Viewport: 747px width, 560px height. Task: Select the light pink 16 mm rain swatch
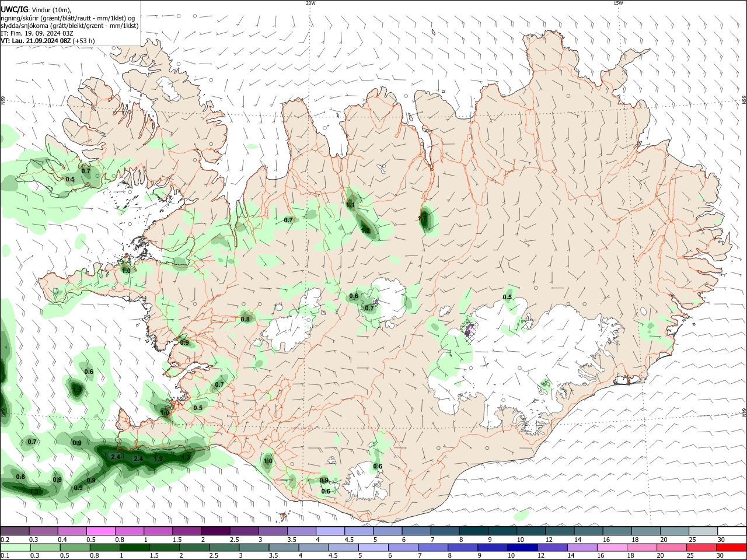[x=612, y=547]
